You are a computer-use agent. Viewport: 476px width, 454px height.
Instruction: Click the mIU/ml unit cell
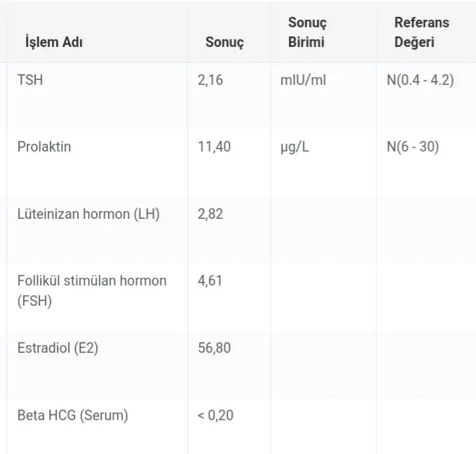click(x=303, y=80)
